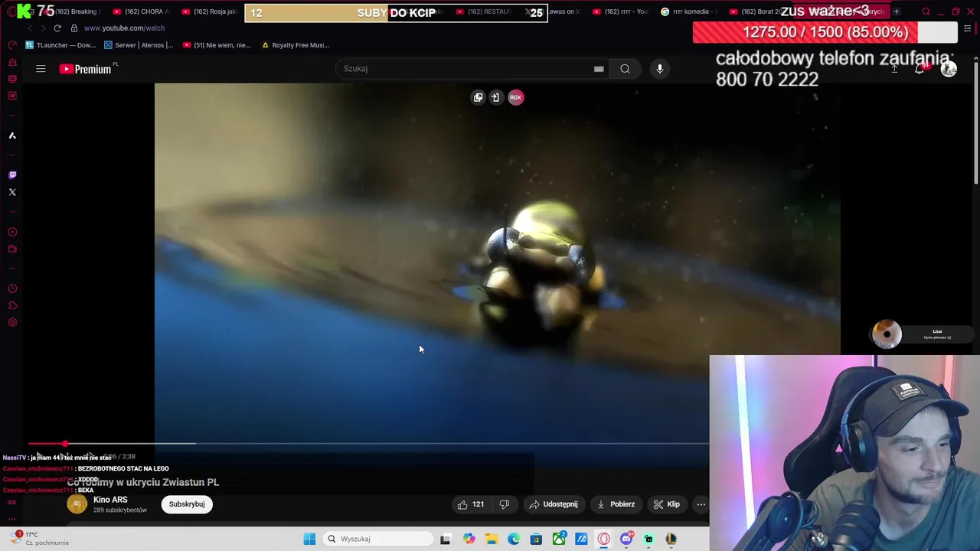The image size is (980, 551).
Task: Click the Kino ARS channel name
Action: (x=110, y=500)
